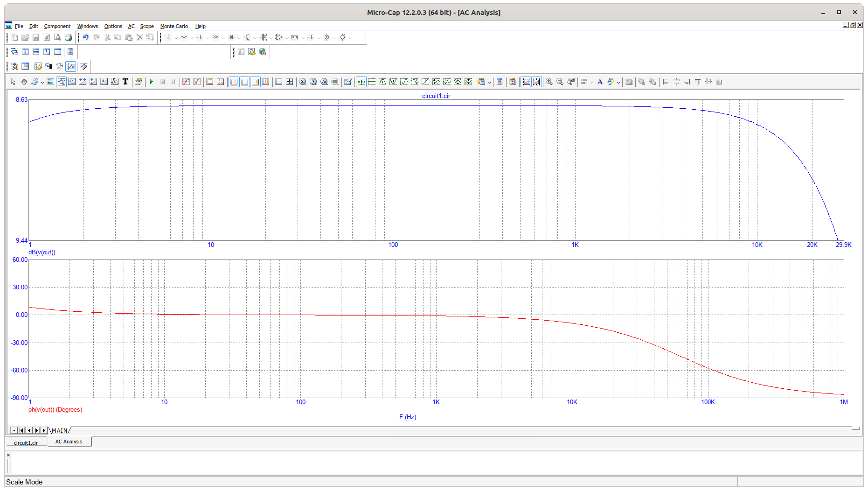Screen dimensions: 868x491
Task: Select the pointer arrow Select mode tool
Action: (13, 82)
